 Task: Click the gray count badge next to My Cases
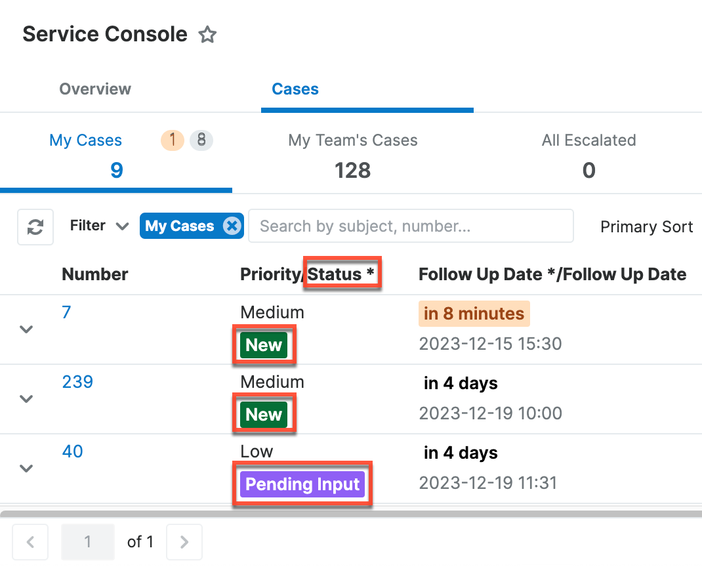[x=201, y=140]
